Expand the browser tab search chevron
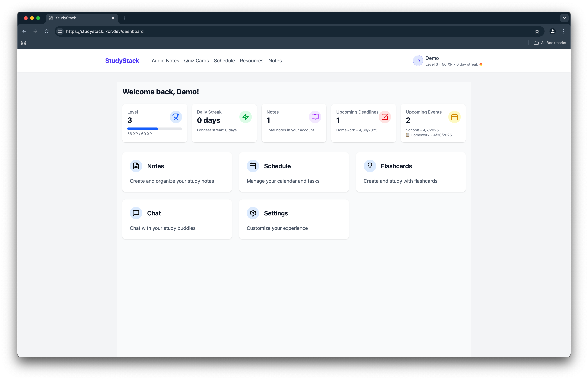 point(564,18)
